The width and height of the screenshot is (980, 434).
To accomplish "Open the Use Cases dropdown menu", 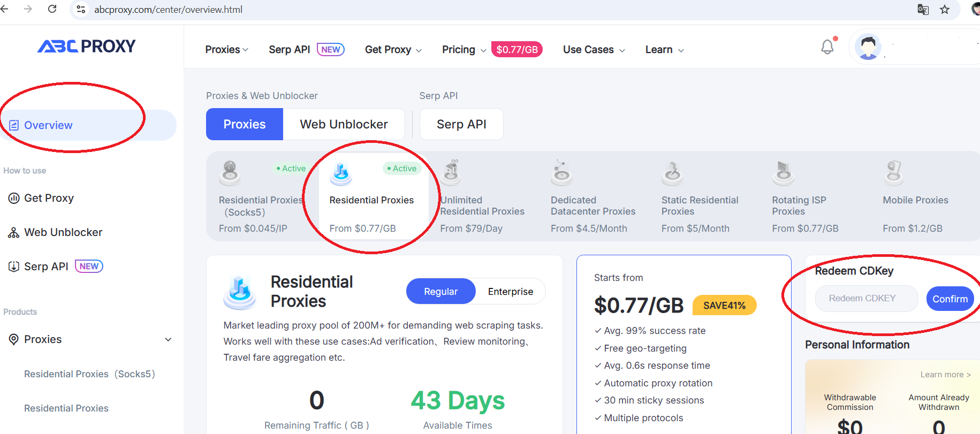I will [x=594, y=50].
